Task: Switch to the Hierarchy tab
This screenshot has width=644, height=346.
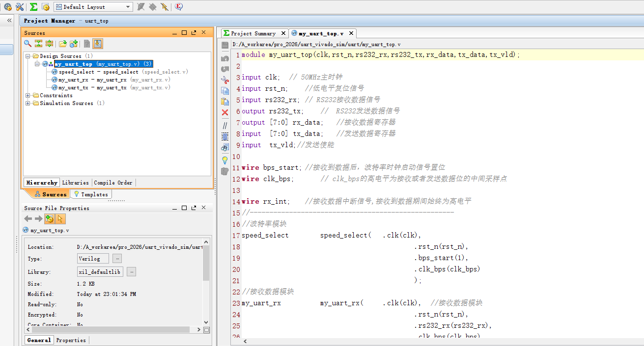Action: [x=42, y=183]
